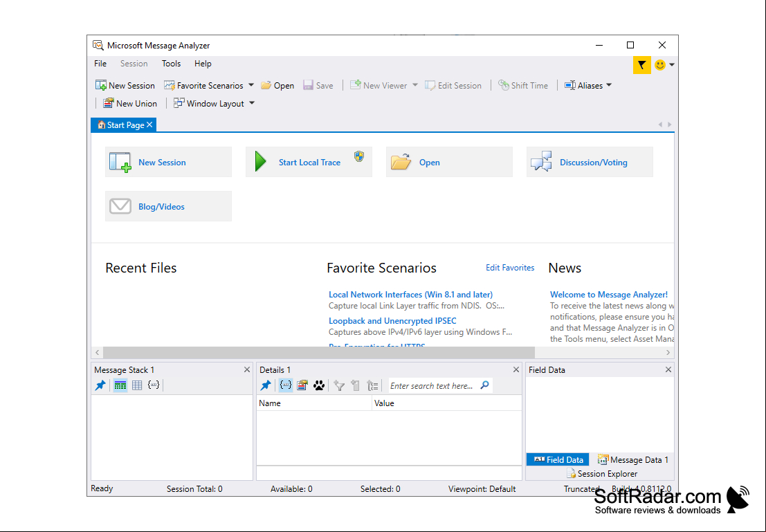
Task: Click the colored list icon in Details toolbar
Action: pos(302,385)
